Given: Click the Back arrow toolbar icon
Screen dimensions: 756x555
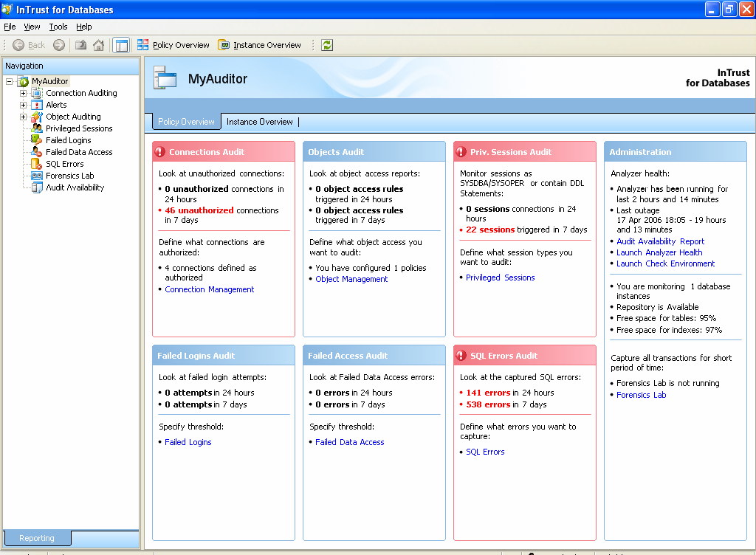Looking at the screenshot, I should (18, 45).
